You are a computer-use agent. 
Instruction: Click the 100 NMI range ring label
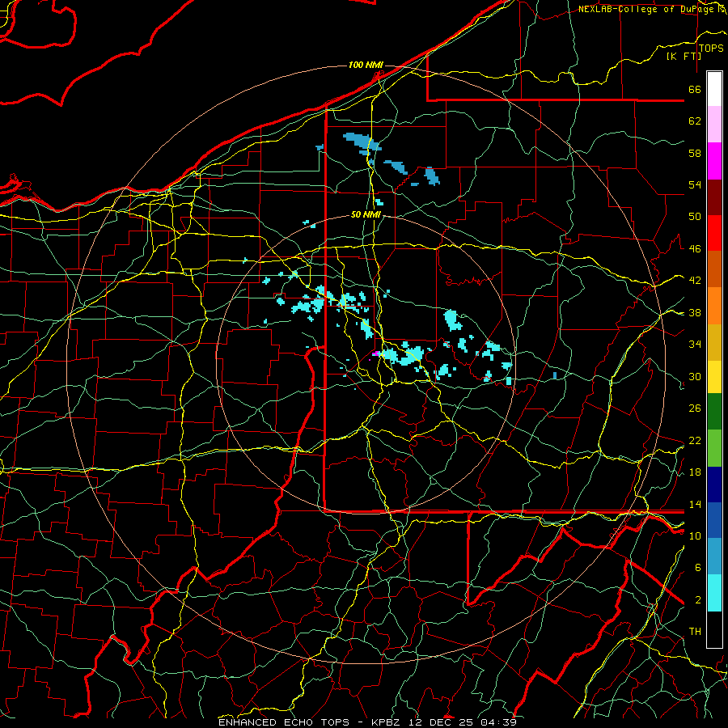[366, 65]
